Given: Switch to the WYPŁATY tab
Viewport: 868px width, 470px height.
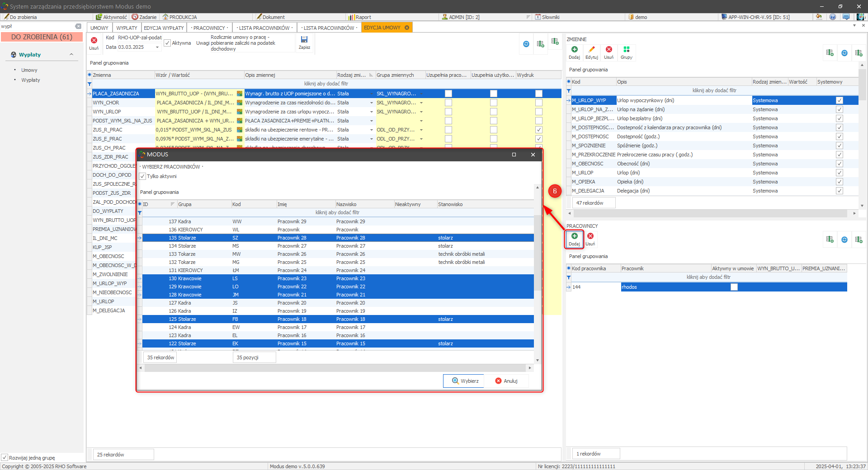Looking at the screenshot, I should click(x=127, y=28).
